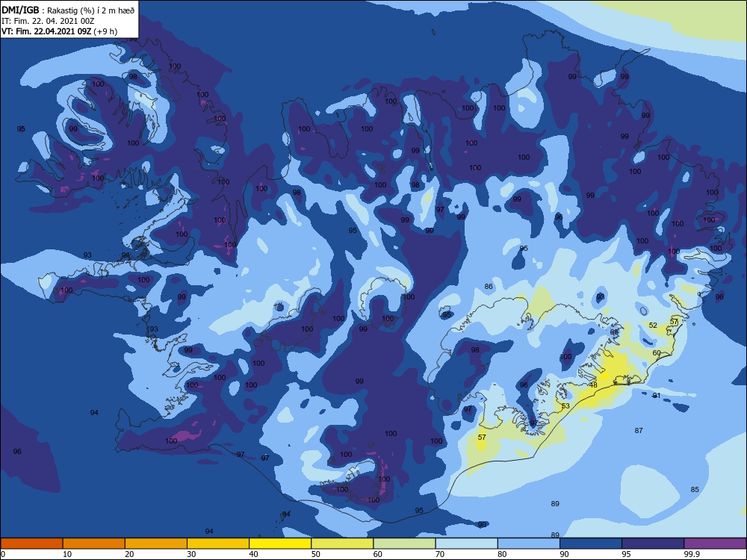Select the pale blue 70–80 legend band
This screenshot has height=560, width=747.
[x=466, y=544]
